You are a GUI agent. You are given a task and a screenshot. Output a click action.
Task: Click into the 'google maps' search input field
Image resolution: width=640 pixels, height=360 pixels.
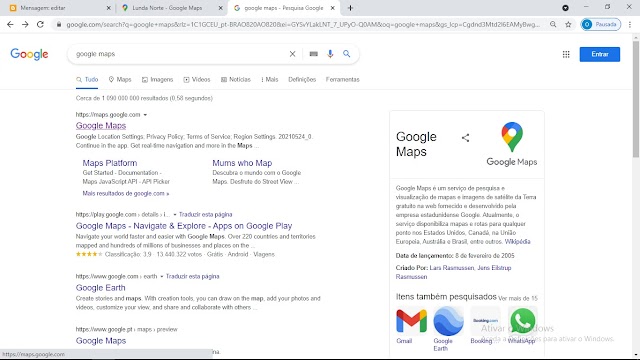[x=180, y=54]
